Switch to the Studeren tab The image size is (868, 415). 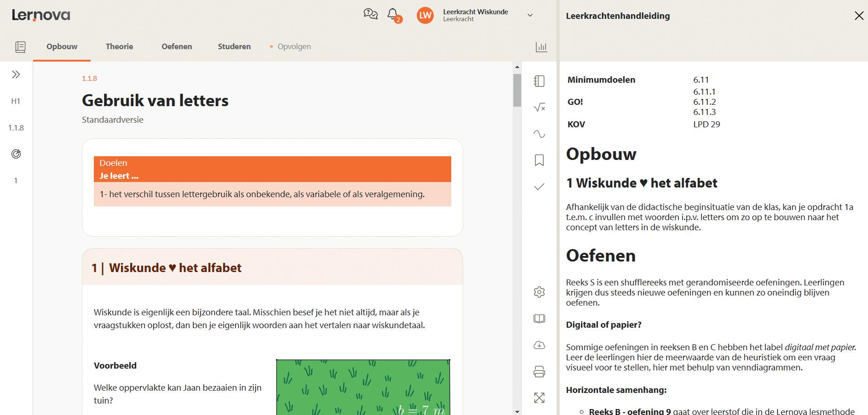(x=234, y=46)
